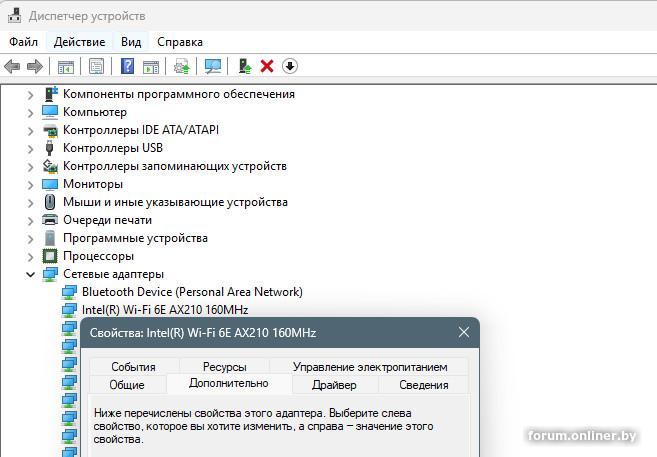Click the blue Help question-mark toolbar icon

(x=127, y=66)
